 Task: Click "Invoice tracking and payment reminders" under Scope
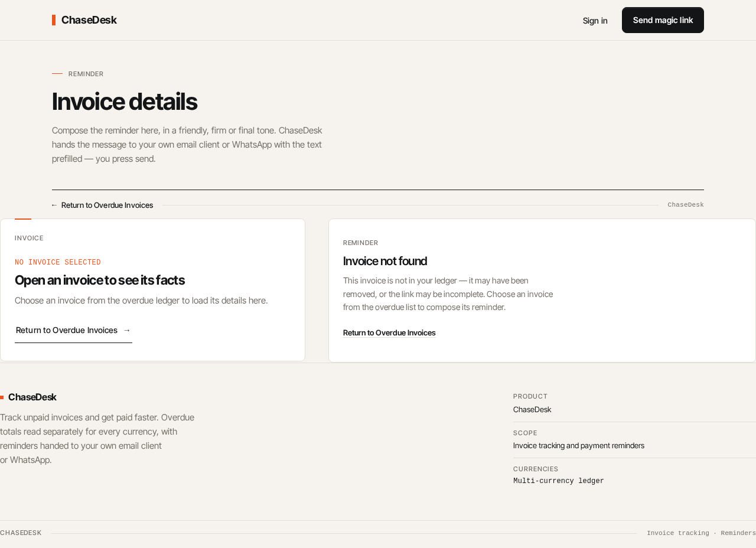579,445
